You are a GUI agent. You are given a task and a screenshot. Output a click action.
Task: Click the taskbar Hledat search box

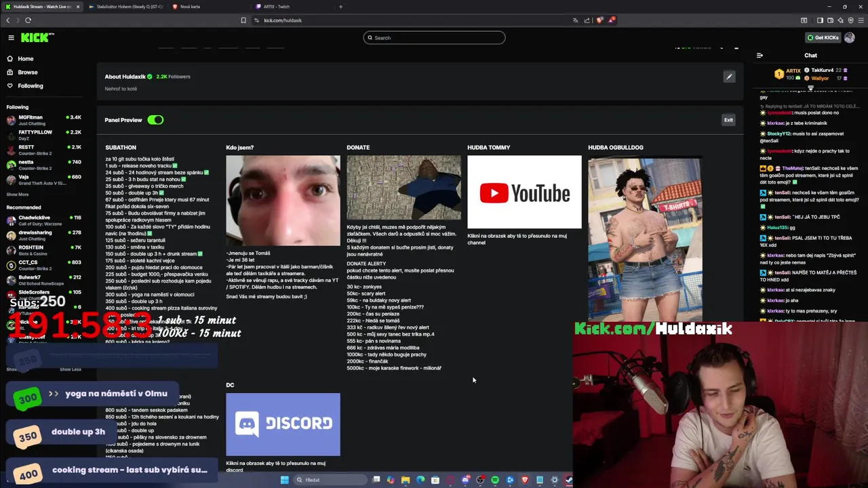[x=330, y=480]
